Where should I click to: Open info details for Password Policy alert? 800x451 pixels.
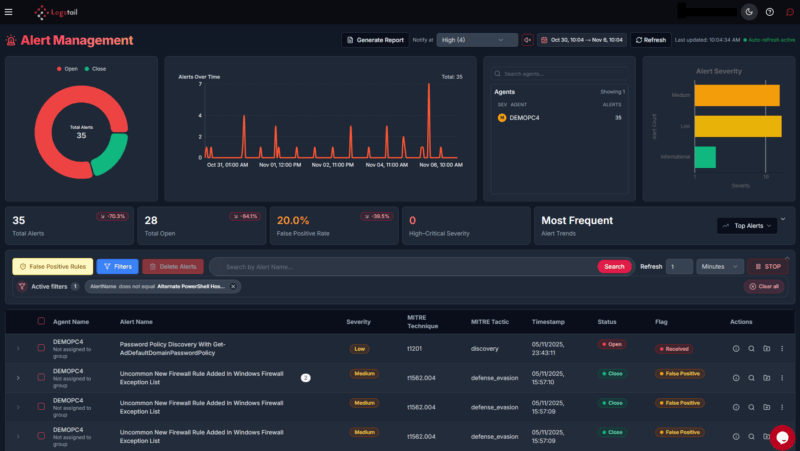736,348
